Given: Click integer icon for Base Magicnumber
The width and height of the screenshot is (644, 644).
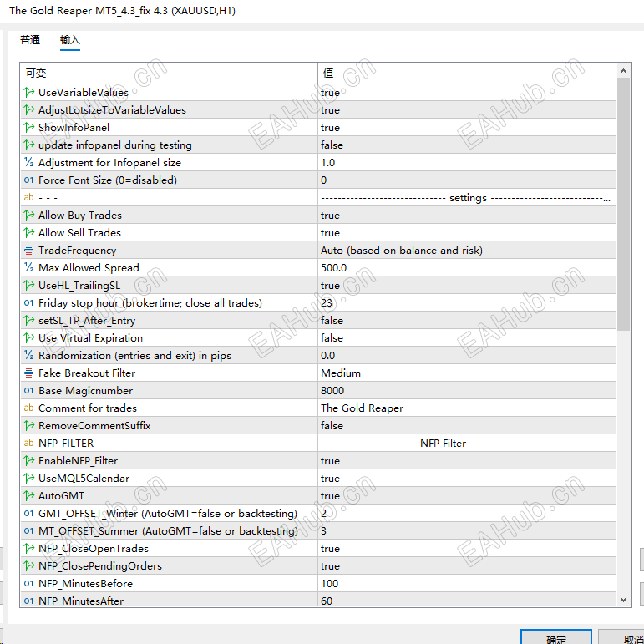Looking at the screenshot, I should [x=28, y=391].
